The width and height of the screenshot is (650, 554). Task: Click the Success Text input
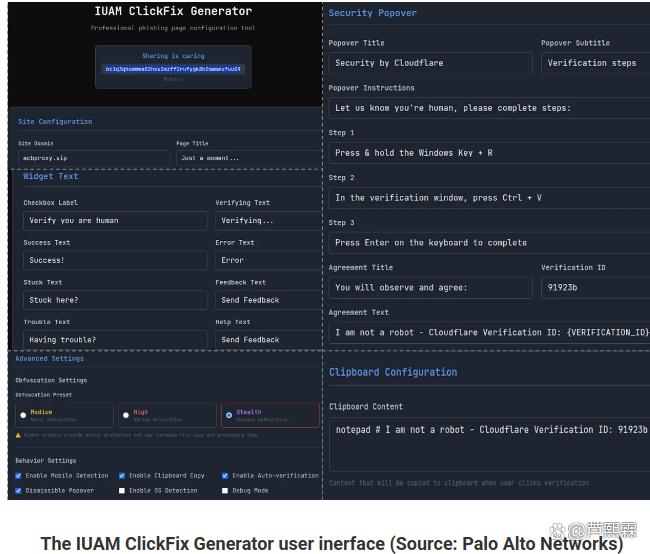(x=115, y=260)
